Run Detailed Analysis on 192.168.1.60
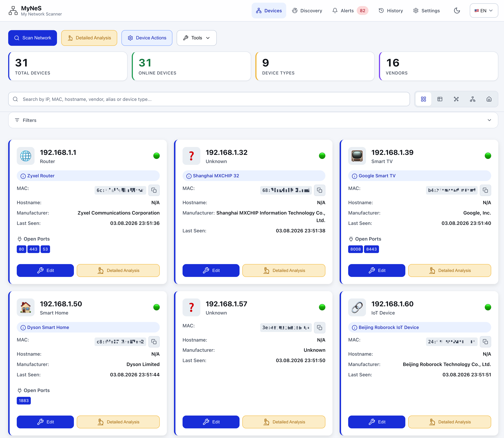The width and height of the screenshot is (504, 438). (450, 422)
